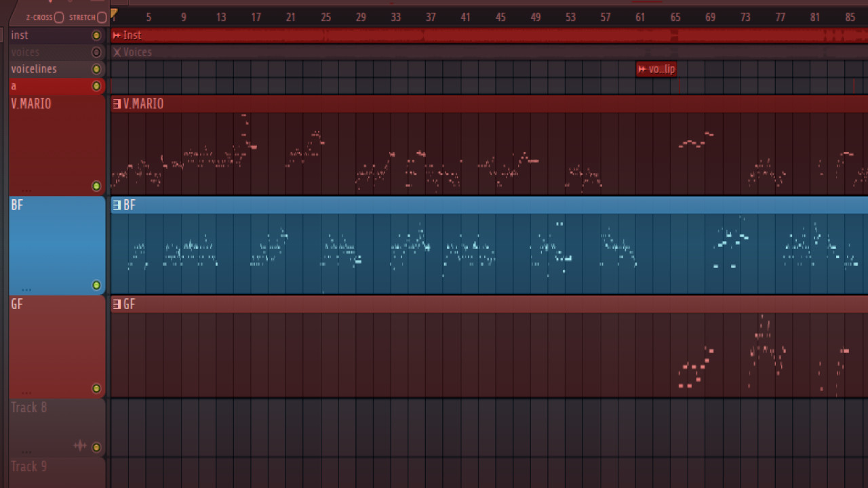
Task: Click the hamburger icon on the GF clip header
Action: coord(115,304)
